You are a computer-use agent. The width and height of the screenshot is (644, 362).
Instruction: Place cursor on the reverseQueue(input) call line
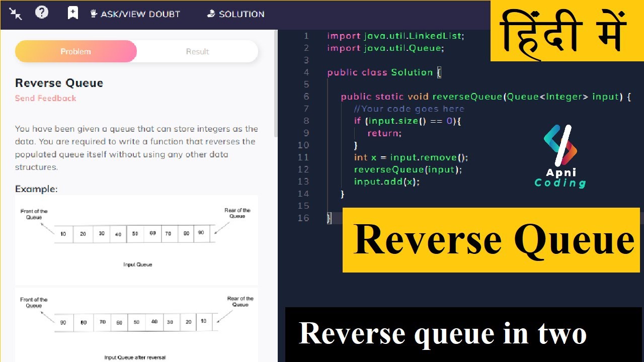pyautogui.click(x=408, y=169)
